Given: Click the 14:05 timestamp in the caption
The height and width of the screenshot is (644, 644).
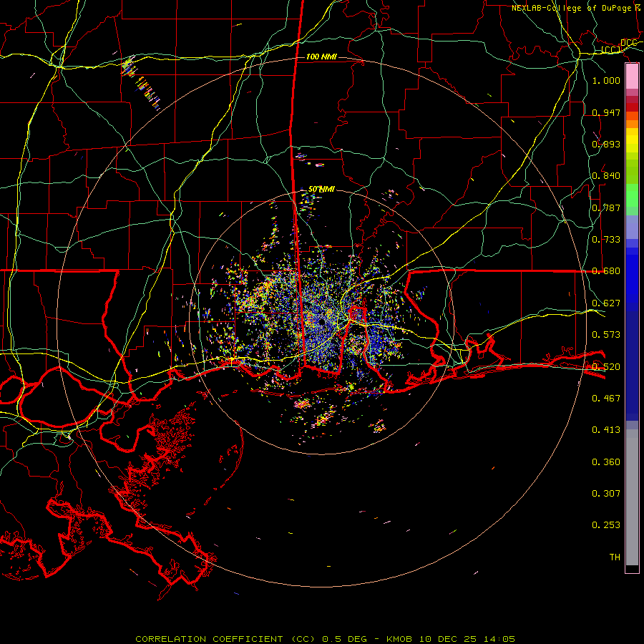Looking at the screenshot, I should tap(499, 639).
